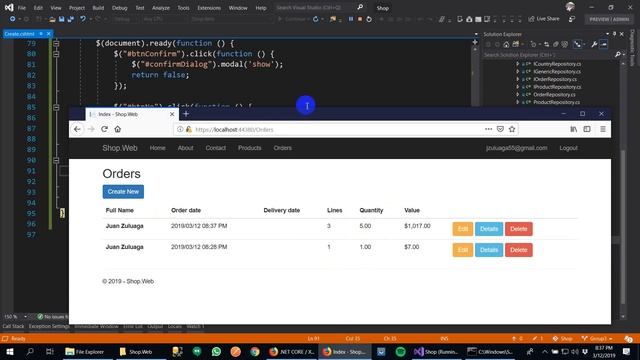Screen dimensions: 640x360
Task: Open Firefox page actions three-dot menu
Action: coord(488,129)
